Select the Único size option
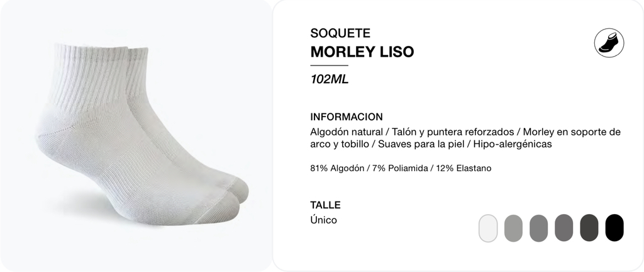The height and width of the screenshot is (272, 644). (x=323, y=220)
